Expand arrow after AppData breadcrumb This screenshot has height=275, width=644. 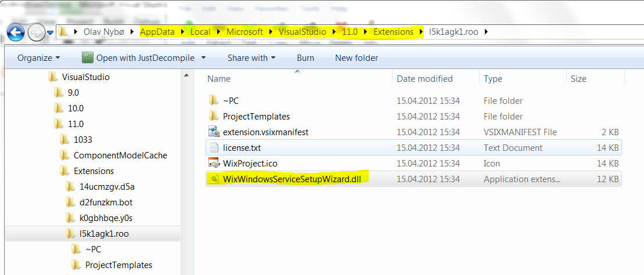coord(182,31)
